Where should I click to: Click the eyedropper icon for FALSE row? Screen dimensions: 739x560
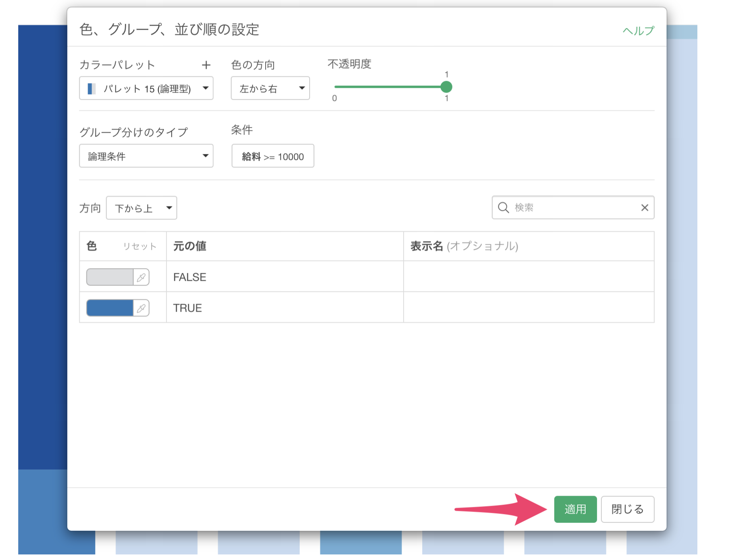[141, 277]
